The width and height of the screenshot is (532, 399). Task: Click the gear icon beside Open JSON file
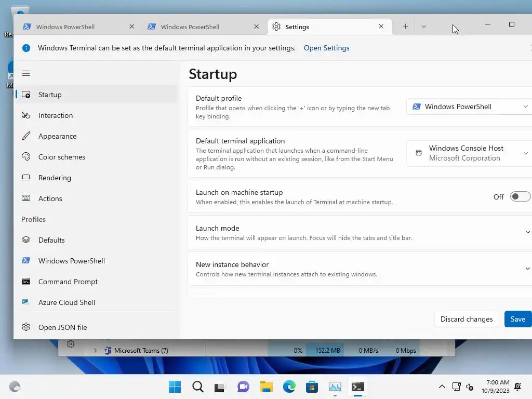[26, 327]
